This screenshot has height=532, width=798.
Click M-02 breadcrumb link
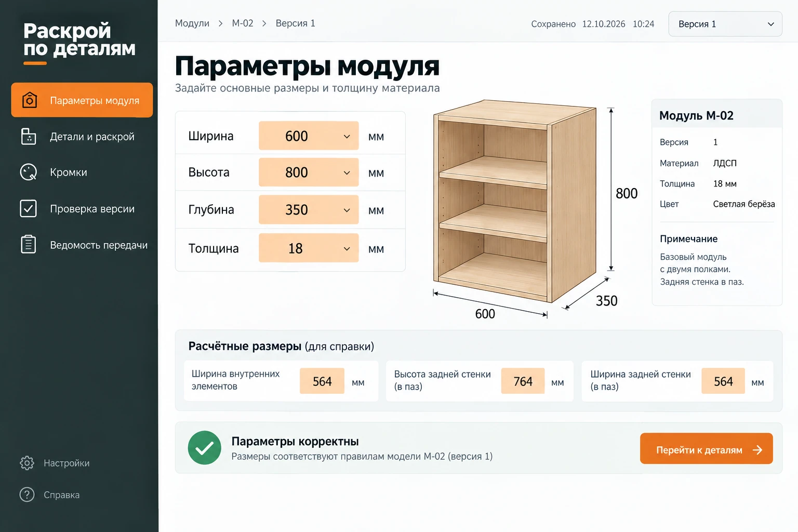[243, 23]
